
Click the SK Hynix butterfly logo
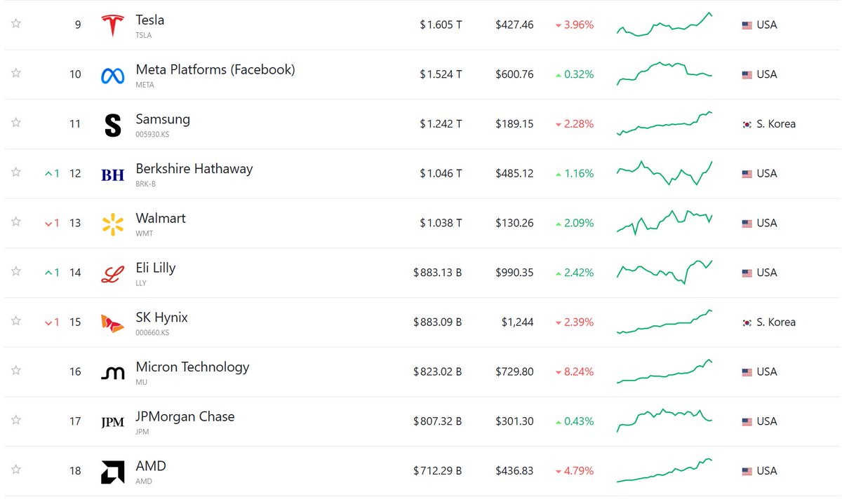coord(112,323)
